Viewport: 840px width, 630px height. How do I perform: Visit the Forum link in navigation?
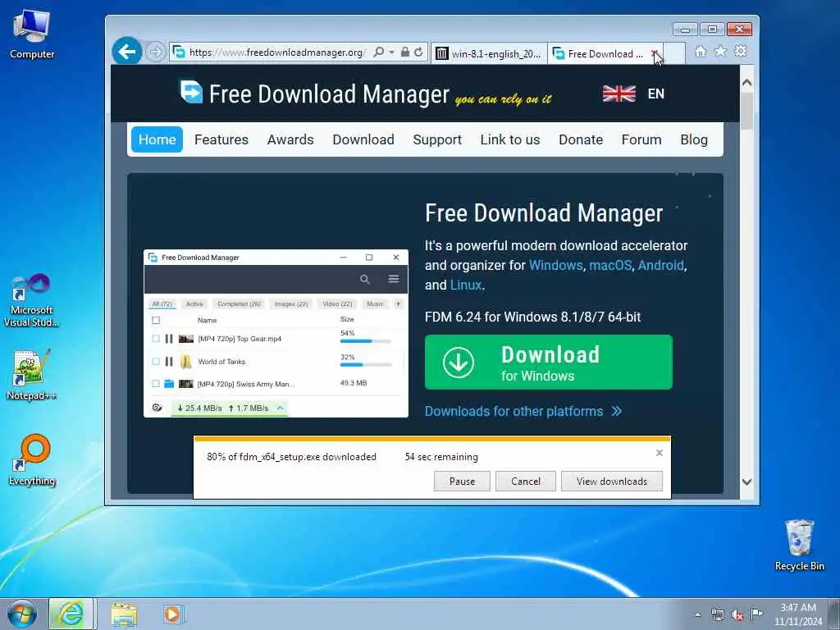[x=641, y=139]
